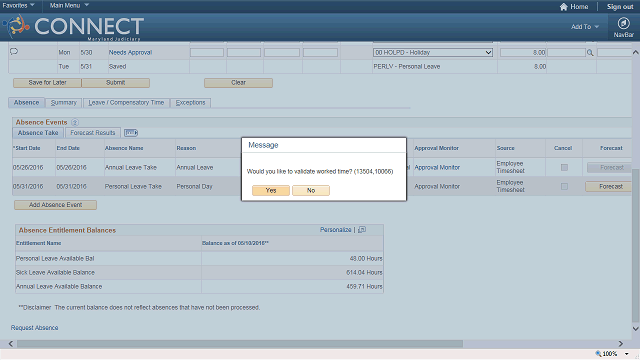640x360 pixels.
Task: Open the NavBar compass icon
Action: 623,23
